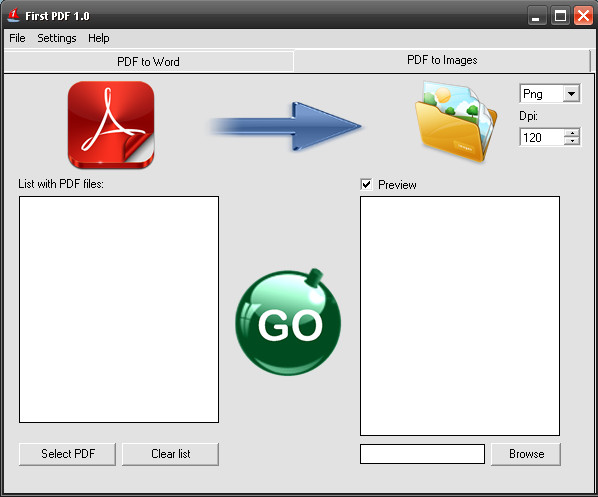Click the First PDF sailboat title icon
Image resolution: width=598 pixels, height=497 pixels.
(14, 16)
